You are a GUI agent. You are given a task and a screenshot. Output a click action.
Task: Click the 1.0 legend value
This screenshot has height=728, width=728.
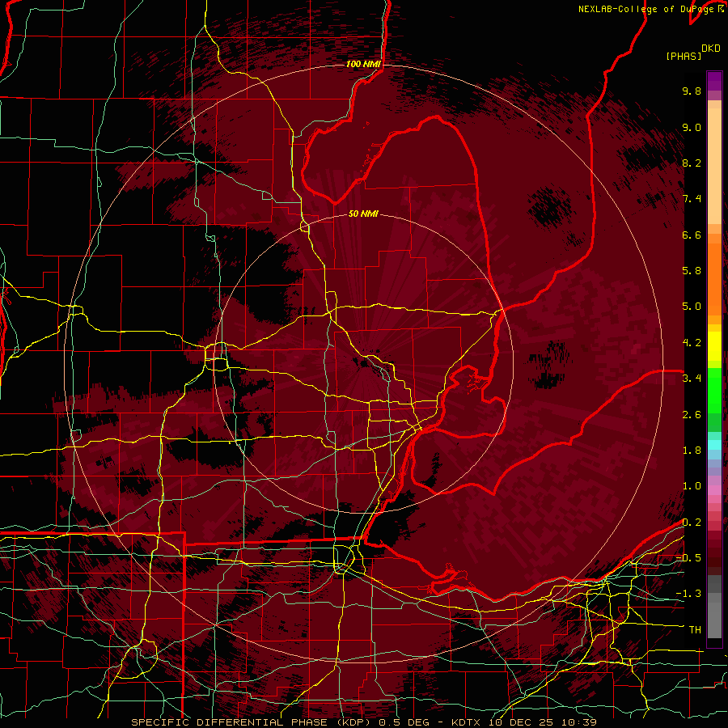[692, 486]
